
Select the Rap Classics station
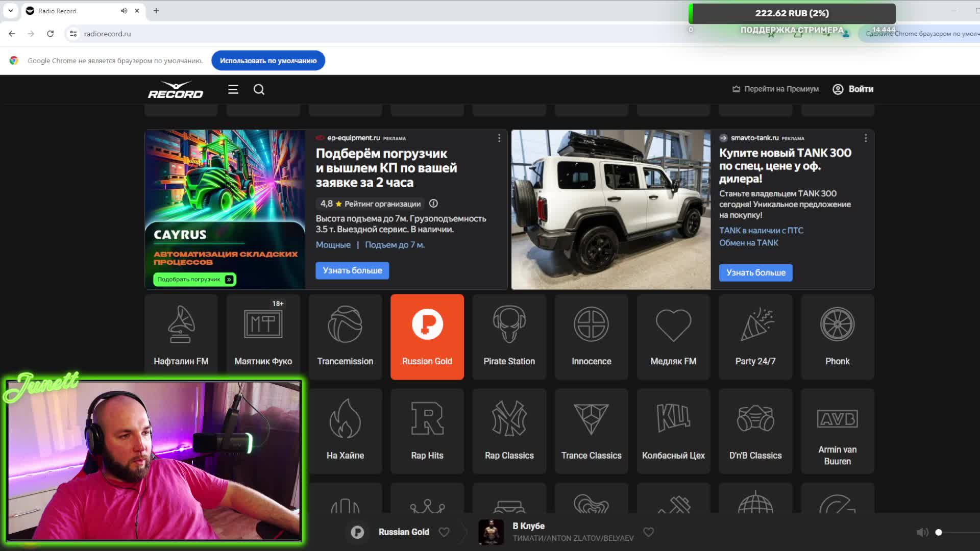coord(509,431)
